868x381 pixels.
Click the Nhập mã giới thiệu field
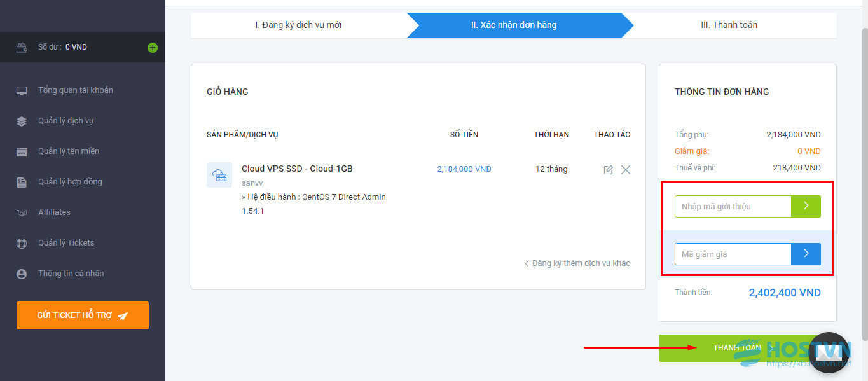tap(733, 206)
